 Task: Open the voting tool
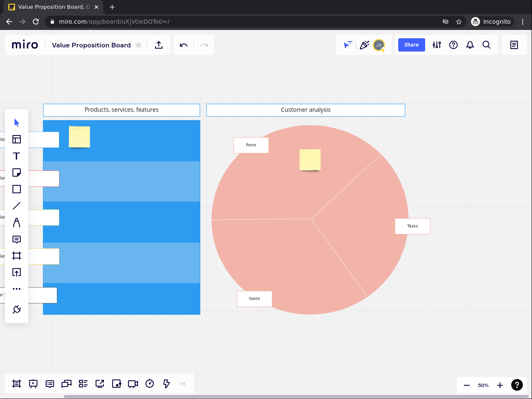tap(116, 384)
